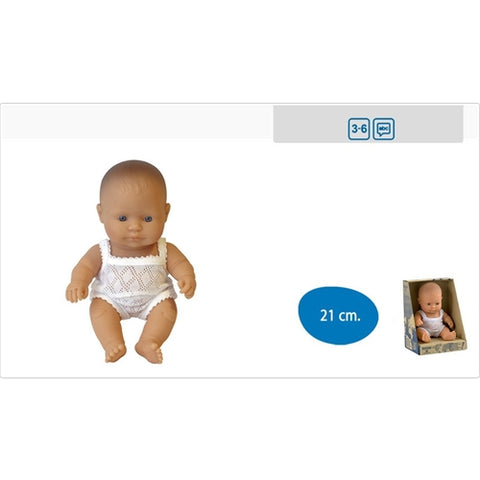Screen dimensions: 480x480
Task: Select the blue 21 cm size badge
Action: click(338, 315)
